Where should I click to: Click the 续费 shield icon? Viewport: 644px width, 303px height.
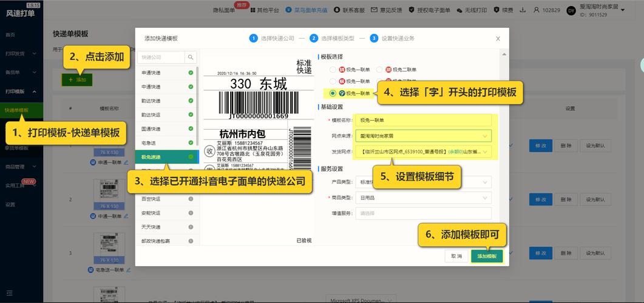[496, 10]
